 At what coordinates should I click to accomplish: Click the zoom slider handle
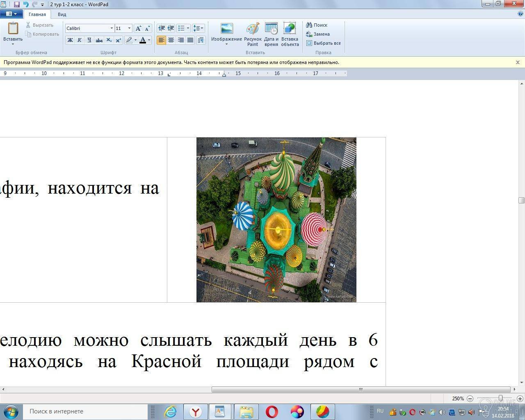coord(500,398)
